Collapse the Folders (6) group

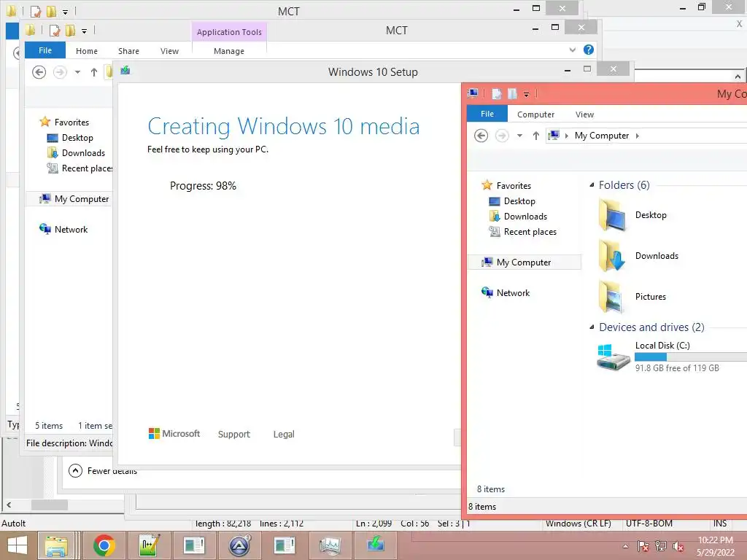click(592, 184)
